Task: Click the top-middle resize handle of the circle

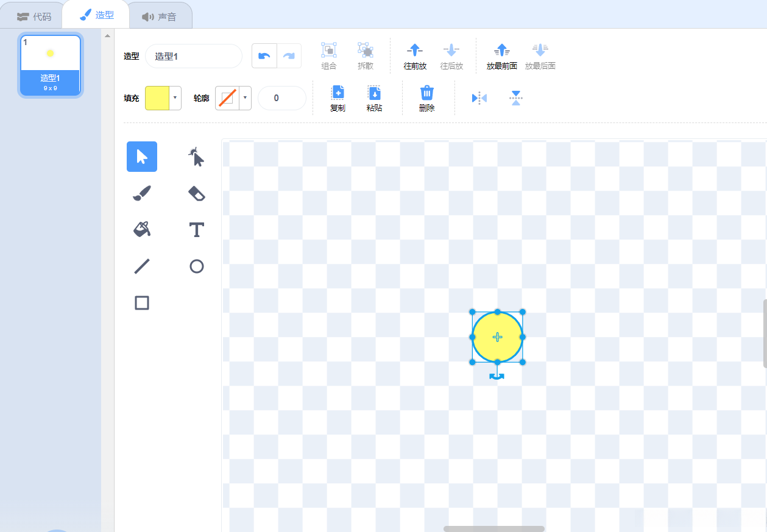Action: click(497, 312)
